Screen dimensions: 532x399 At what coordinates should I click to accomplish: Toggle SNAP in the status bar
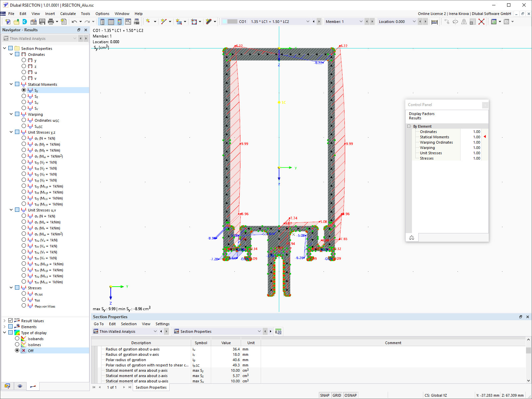pyautogui.click(x=325, y=395)
